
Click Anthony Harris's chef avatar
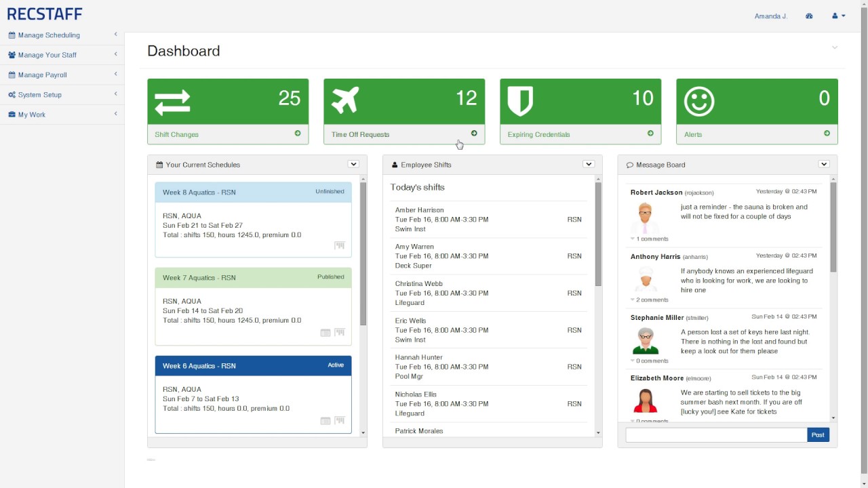click(645, 279)
